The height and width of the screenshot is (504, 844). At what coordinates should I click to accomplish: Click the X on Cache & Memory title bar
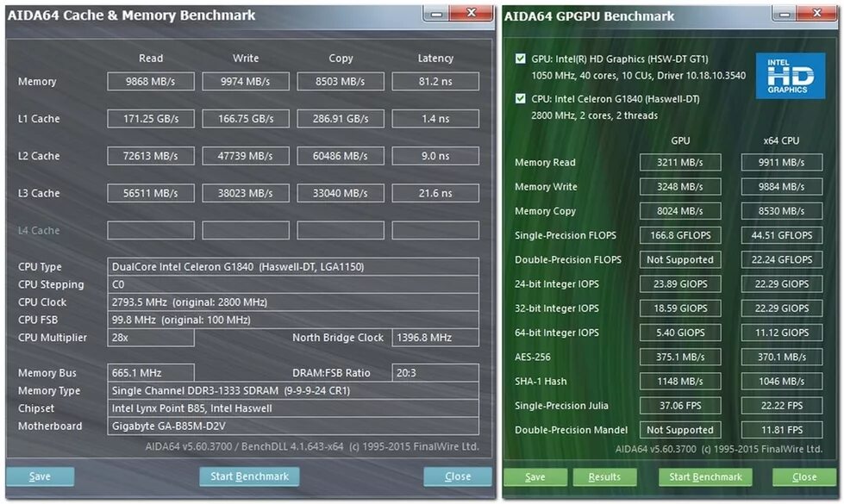[471, 13]
